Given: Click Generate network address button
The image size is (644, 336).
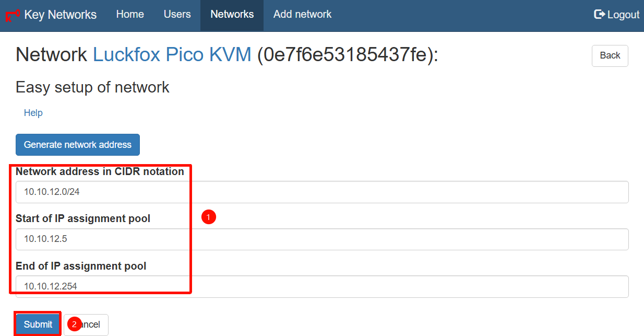Looking at the screenshot, I should pyautogui.click(x=78, y=145).
